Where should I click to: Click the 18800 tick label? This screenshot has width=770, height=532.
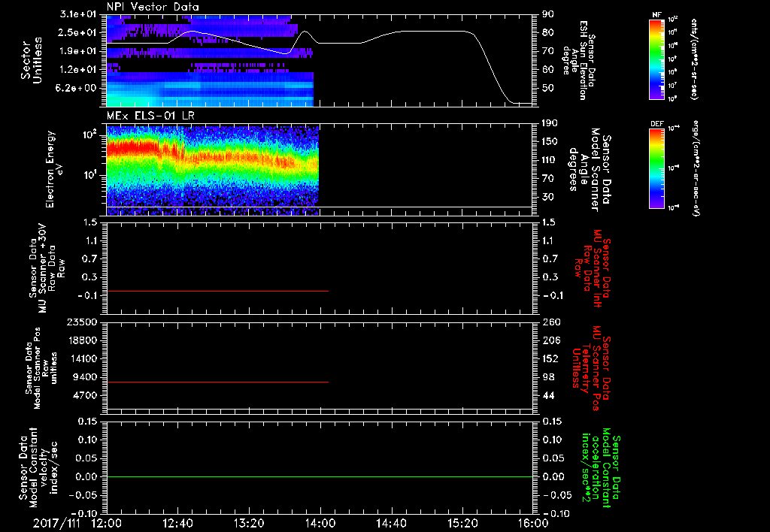coord(82,340)
